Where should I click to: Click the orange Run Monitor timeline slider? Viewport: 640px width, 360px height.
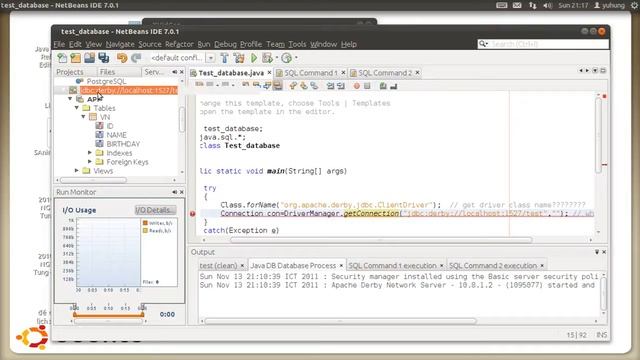(x=109, y=315)
